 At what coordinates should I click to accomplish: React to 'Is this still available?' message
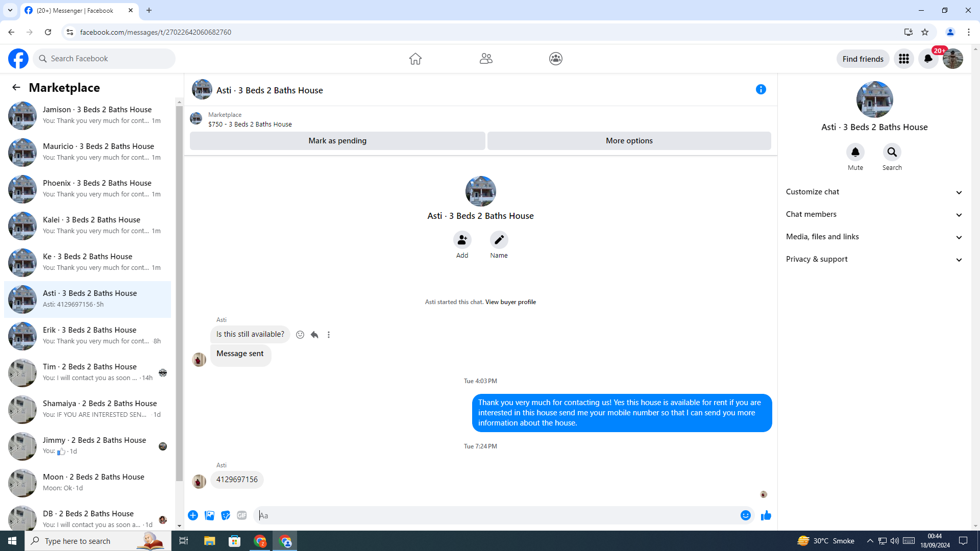click(x=300, y=335)
